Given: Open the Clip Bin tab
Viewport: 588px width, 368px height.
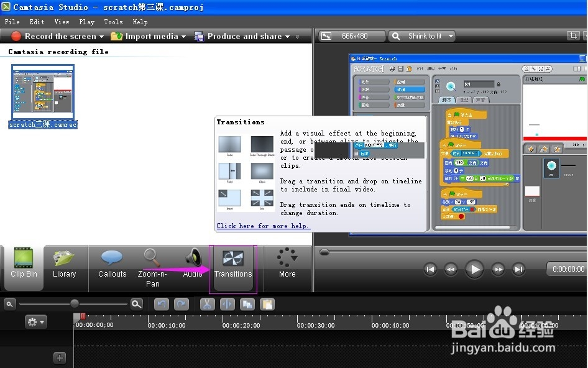Looking at the screenshot, I should [24, 267].
